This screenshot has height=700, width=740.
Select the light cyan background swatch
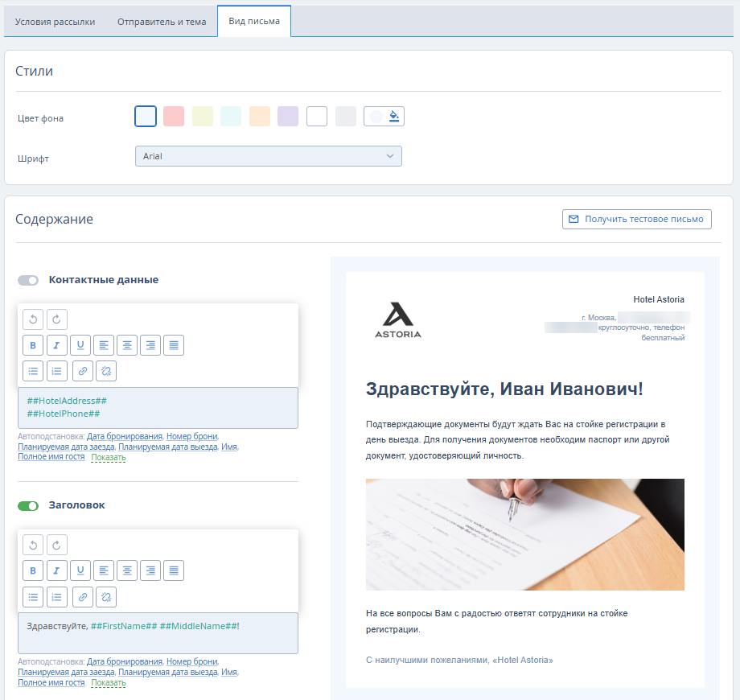[x=231, y=116]
